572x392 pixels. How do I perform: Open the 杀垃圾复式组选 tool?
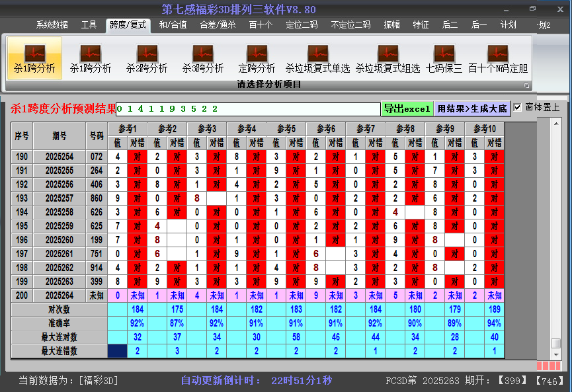coord(388,58)
